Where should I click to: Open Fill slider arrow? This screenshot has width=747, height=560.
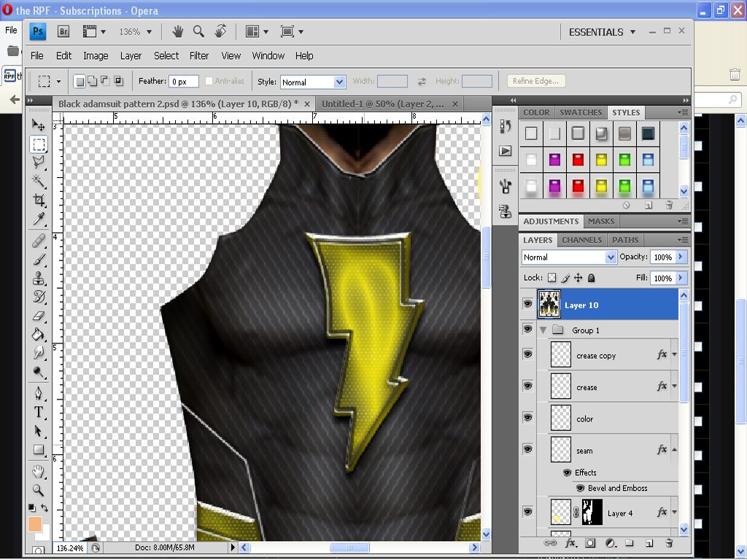681,278
